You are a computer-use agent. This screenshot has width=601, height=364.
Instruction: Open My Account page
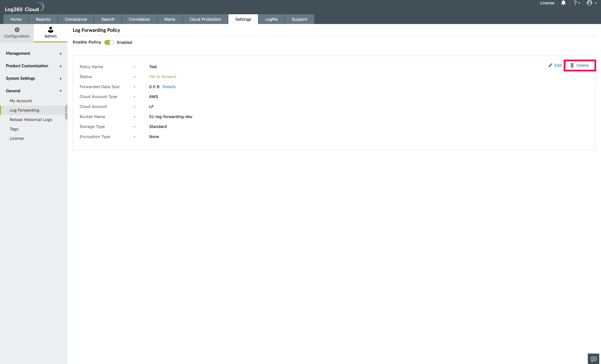[21, 100]
